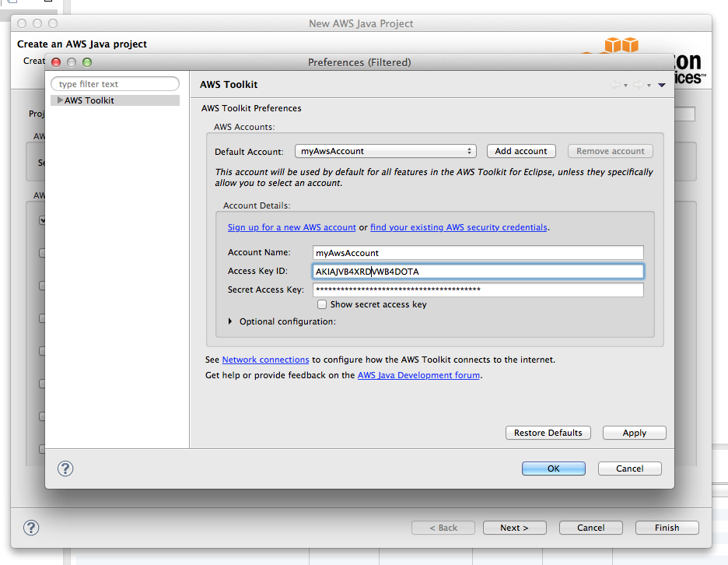Toggle Show secret access key checkbox
This screenshot has width=728, height=565.
click(322, 304)
